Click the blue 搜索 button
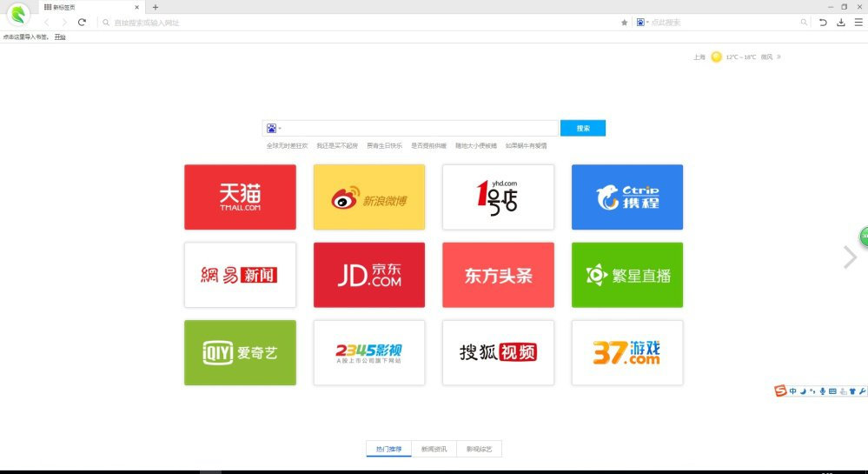868x474 pixels. coord(583,128)
